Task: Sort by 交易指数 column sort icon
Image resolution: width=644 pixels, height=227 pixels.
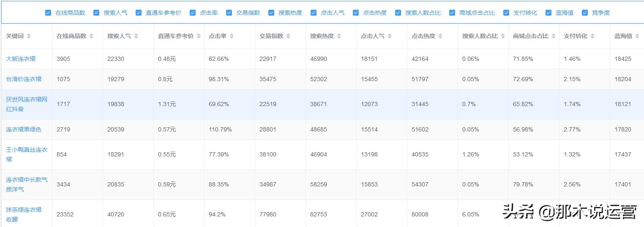Action: [x=288, y=36]
